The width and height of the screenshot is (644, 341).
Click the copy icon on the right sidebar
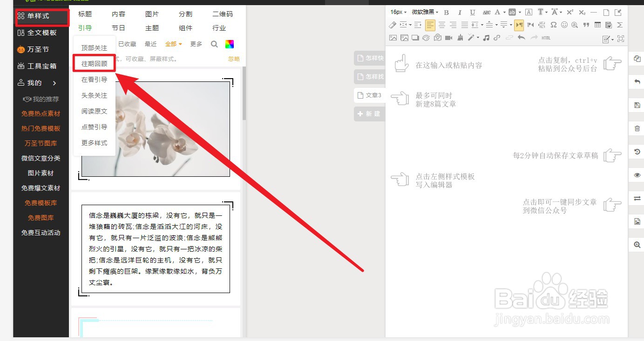point(637,59)
